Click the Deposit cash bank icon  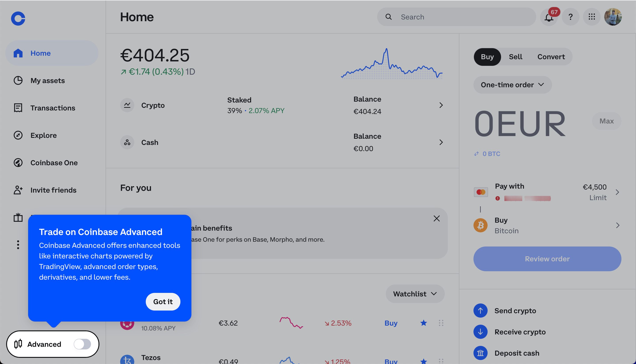480,353
